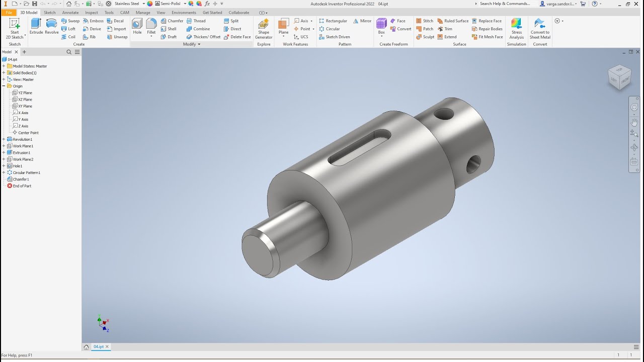Select the Mirror tool
The height and width of the screenshot is (362, 644).
coord(362,21)
